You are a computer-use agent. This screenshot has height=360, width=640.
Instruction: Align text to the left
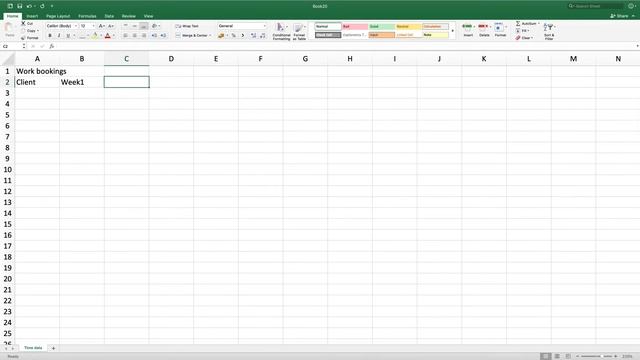126,36
